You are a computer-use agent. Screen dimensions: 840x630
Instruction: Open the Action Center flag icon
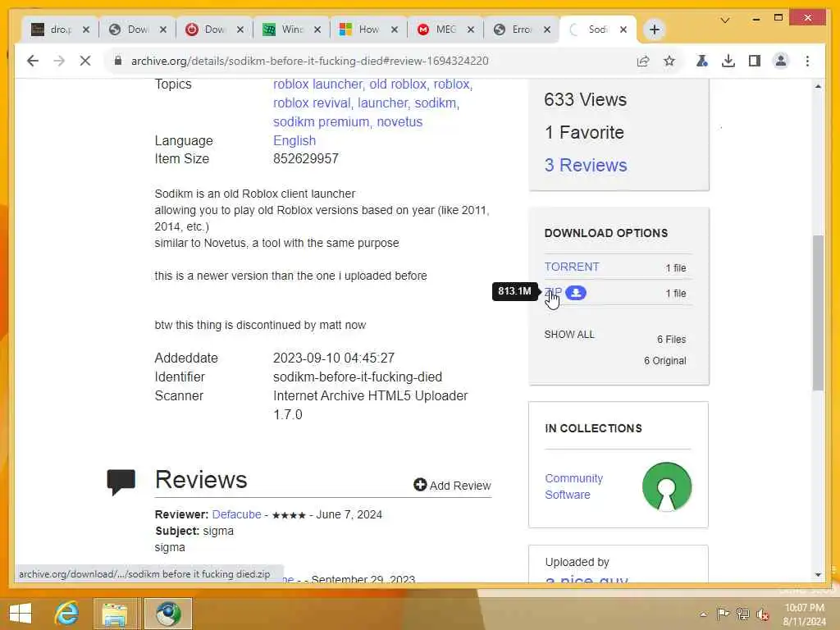[723, 614]
